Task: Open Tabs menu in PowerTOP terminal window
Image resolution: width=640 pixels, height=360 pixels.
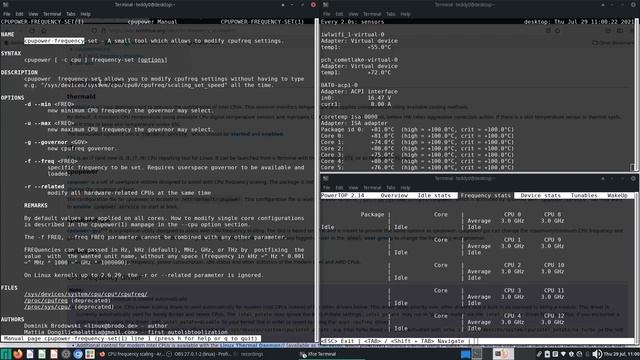Action: point(391,187)
